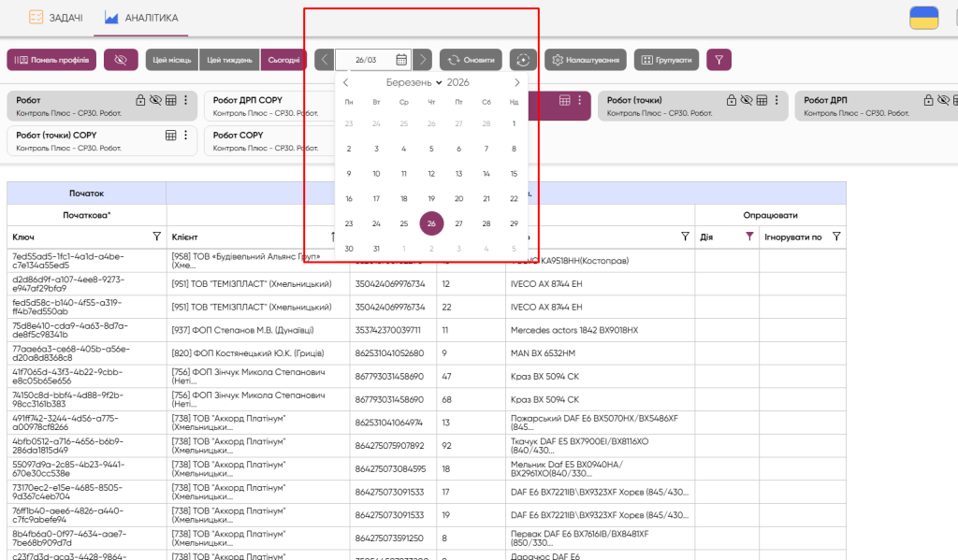958x560 pixels.
Task: Click IMEI cell '862531041052680'
Action: pos(393,353)
